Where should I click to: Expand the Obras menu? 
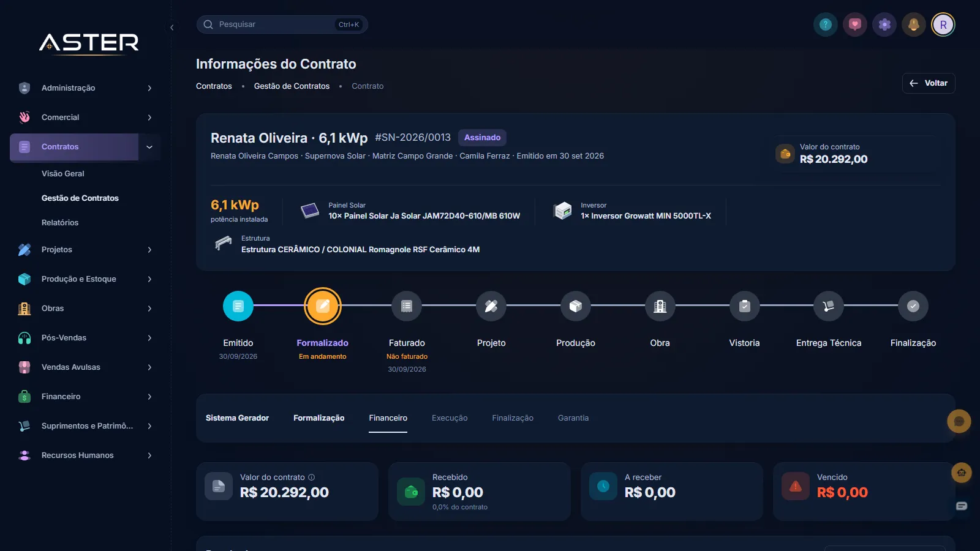[85, 309]
